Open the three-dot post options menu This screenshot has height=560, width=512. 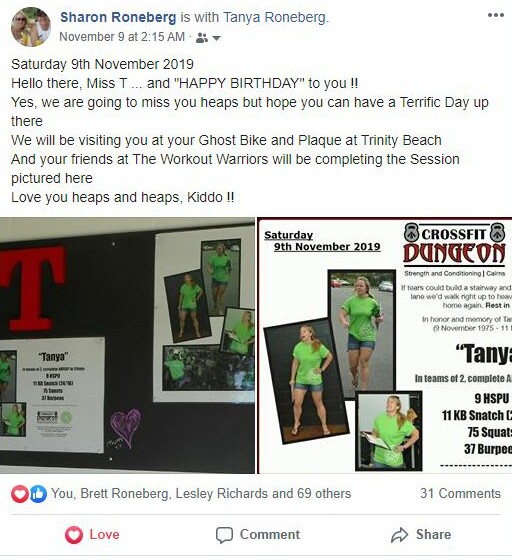tap(496, 15)
